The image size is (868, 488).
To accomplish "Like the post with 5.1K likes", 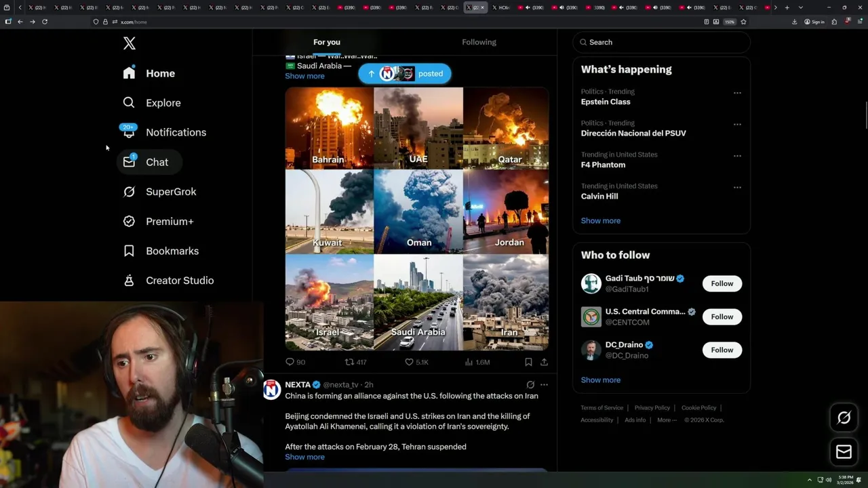I will click(x=416, y=362).
